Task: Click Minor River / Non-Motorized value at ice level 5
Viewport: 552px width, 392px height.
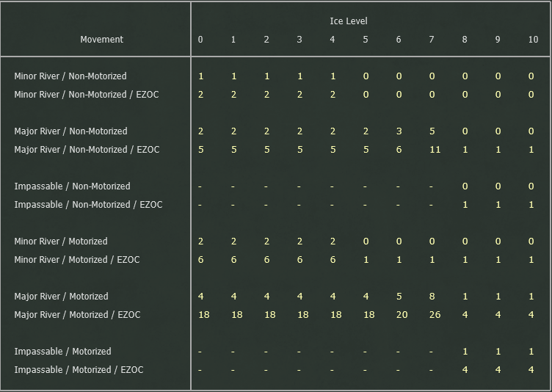Action: tap(366, 76)
